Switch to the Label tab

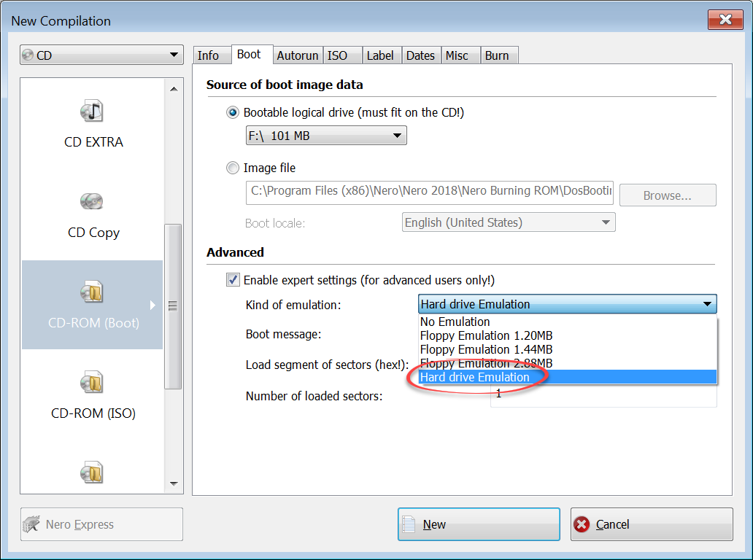(382, 55)
